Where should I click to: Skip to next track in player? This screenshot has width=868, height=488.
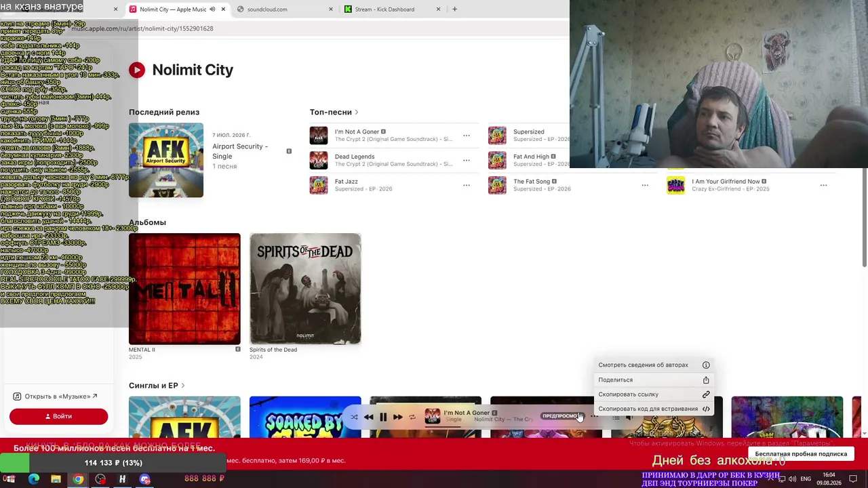pos(398,417)
